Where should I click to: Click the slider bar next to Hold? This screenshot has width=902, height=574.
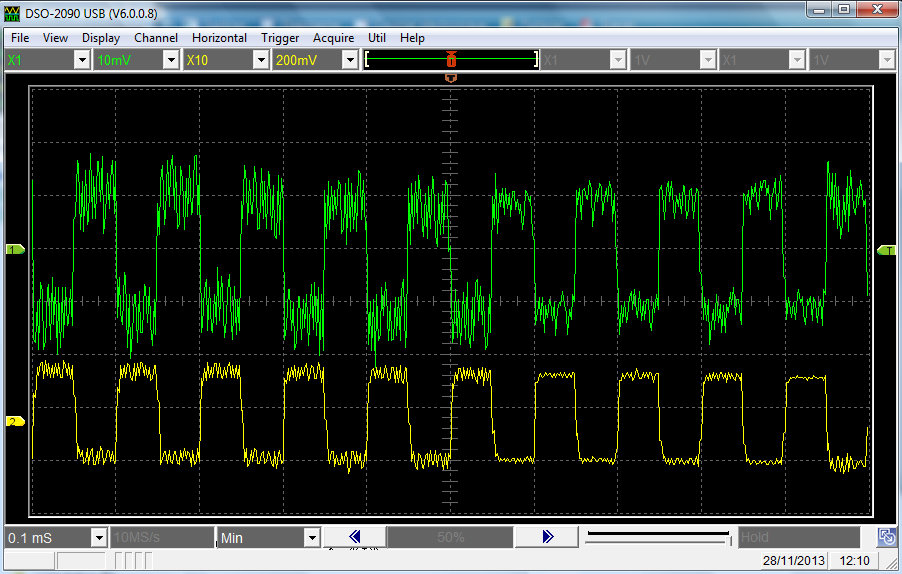pos(658,538)
